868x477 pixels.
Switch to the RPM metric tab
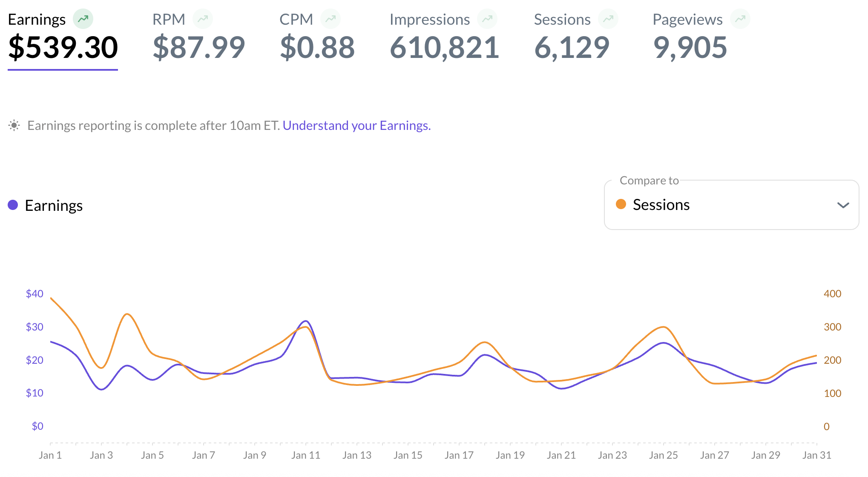coord(199,36)
